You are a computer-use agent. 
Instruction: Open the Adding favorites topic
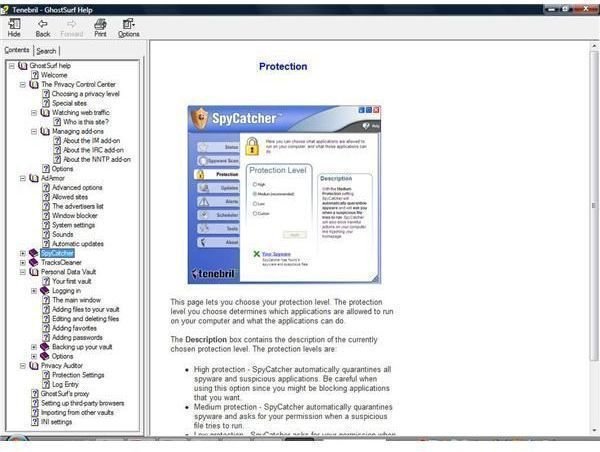[x=75, y=328]
